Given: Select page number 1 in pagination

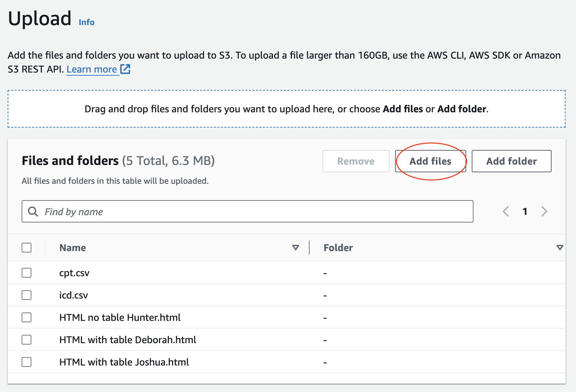Looking at the screenshot, I should pos(525,211).
